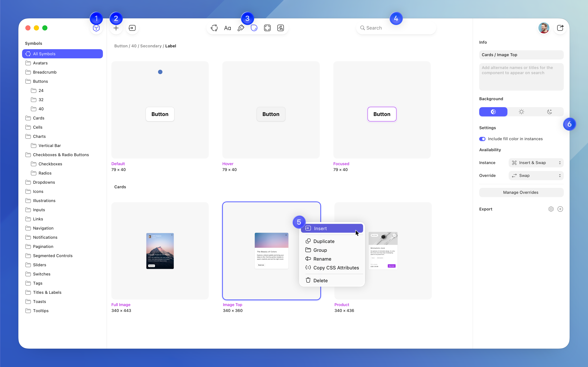Add export preset with plus icon
The width and height of the screenshot is (588, 367).
tap(560, 209)
